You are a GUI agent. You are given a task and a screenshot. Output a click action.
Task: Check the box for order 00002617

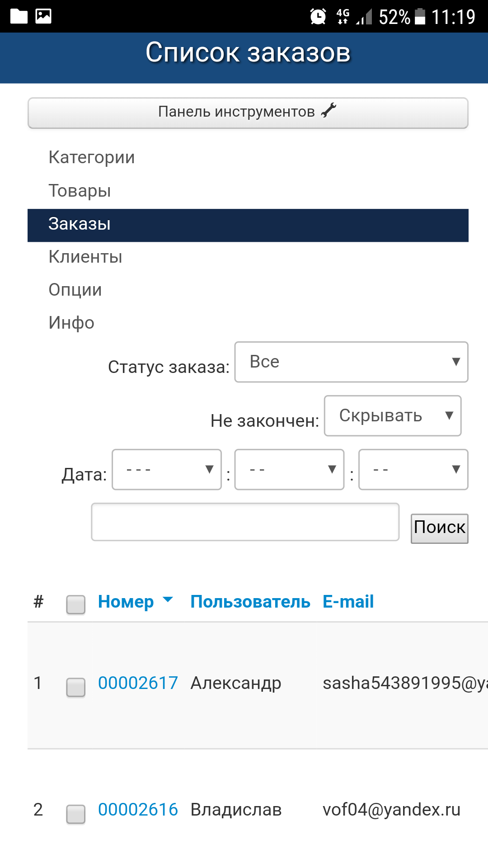[x=76, y=687]
